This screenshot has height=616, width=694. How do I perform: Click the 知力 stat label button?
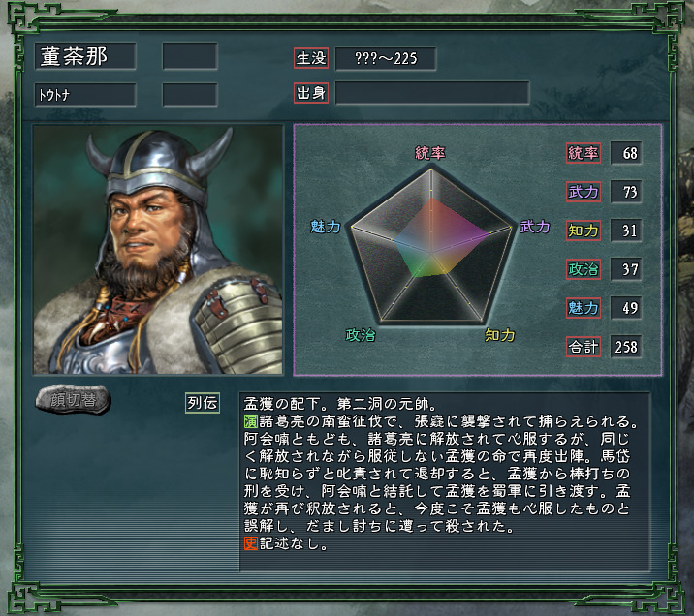[x=584, y=231]
